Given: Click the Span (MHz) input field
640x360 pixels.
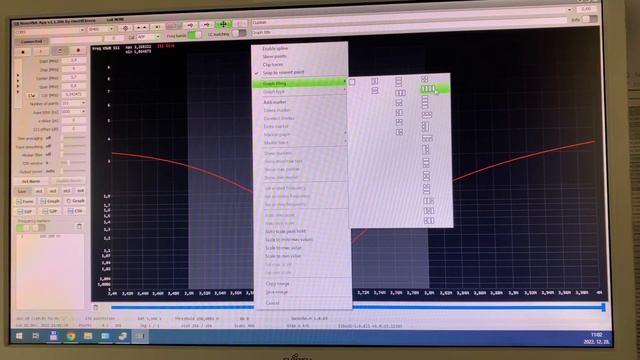Looking at the screenshot, I should click(x=74, y=86).
